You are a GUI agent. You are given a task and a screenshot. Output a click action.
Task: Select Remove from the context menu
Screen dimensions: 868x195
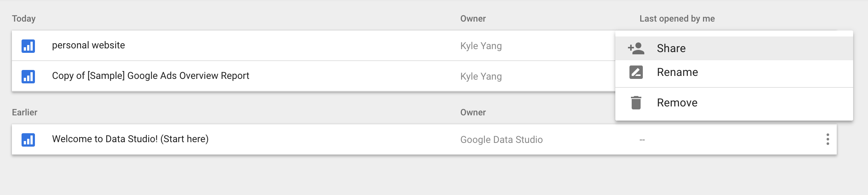(677, 103)
